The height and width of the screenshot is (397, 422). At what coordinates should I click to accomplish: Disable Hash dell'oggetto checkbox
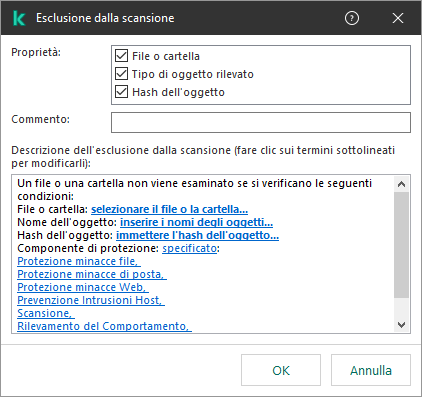click(x=121, y=92)
